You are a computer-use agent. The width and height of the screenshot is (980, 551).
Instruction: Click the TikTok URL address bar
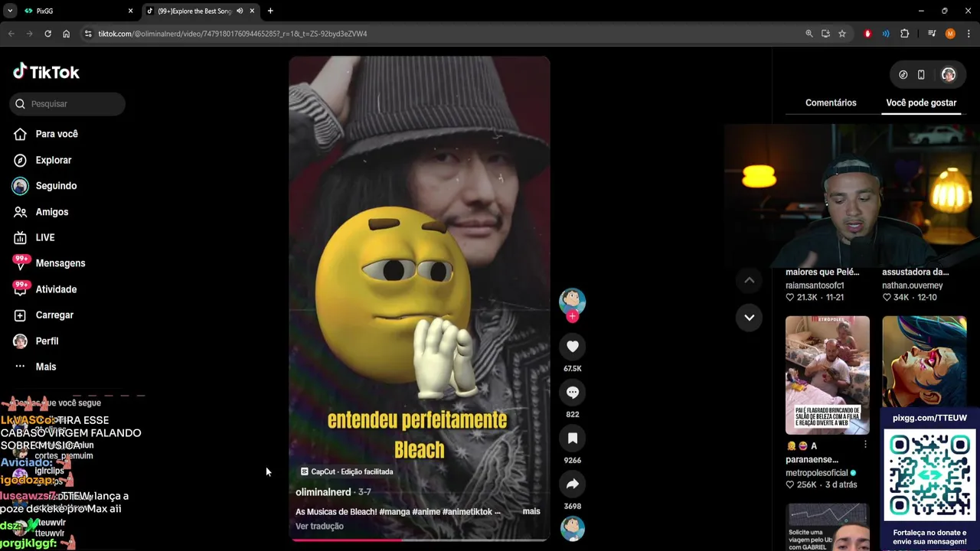(x=444, y=34)
